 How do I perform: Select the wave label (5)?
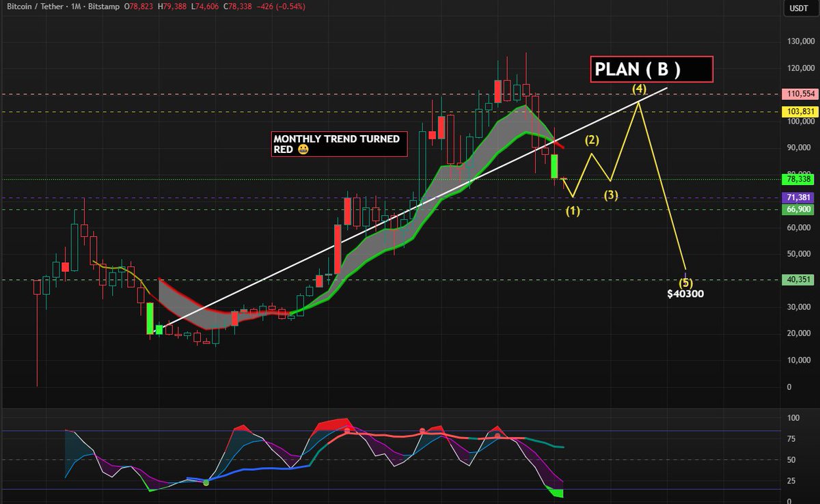click(686, 282)
